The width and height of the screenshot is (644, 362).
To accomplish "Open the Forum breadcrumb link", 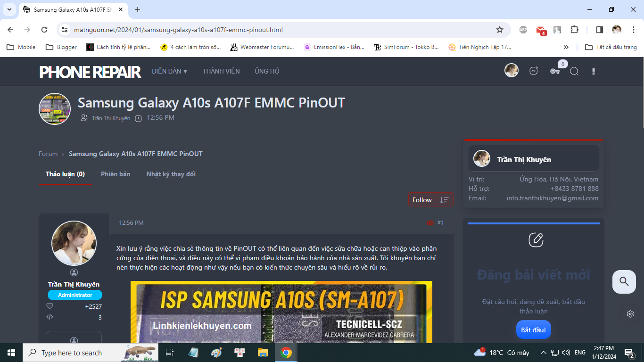I will pos(48,154).
